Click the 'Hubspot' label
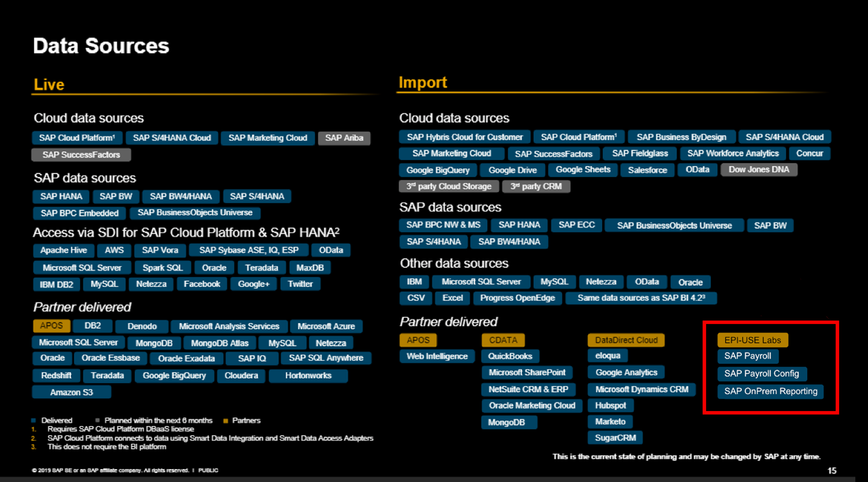The image size is (868, 482). [x=611, y=406]
